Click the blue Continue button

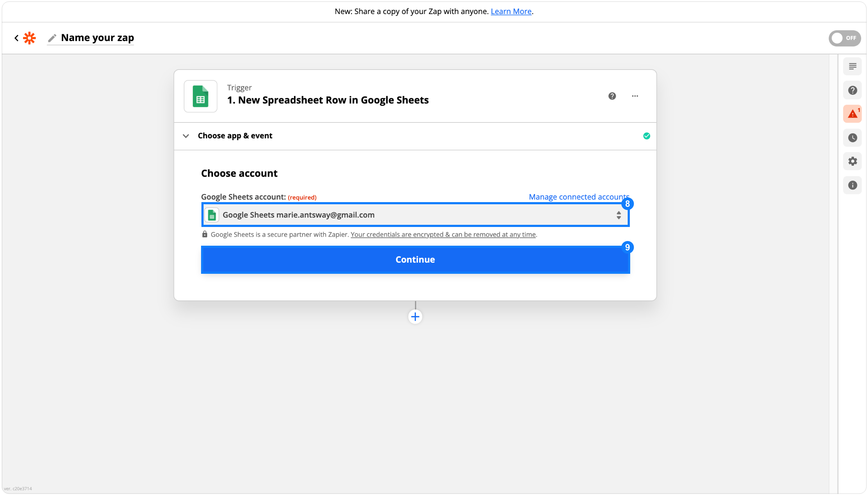pyautogui.click(x=415, y=260)
